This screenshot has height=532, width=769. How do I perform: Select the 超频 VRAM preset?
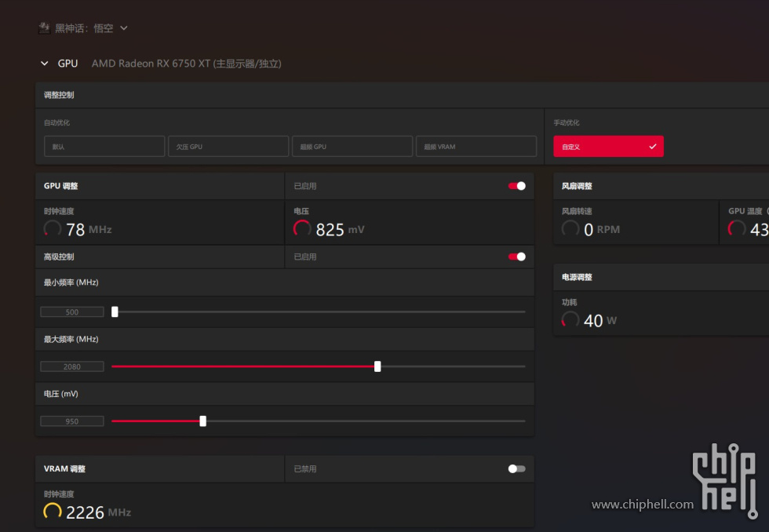pos(476,146)
